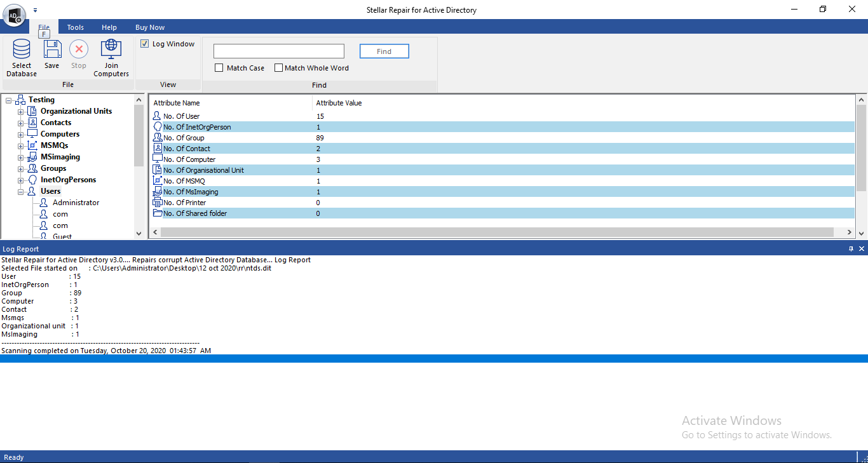The width and height of the screenshot is (868, 463).
Task: Pin the Log Report panel
Action: (x=851, y=249)
